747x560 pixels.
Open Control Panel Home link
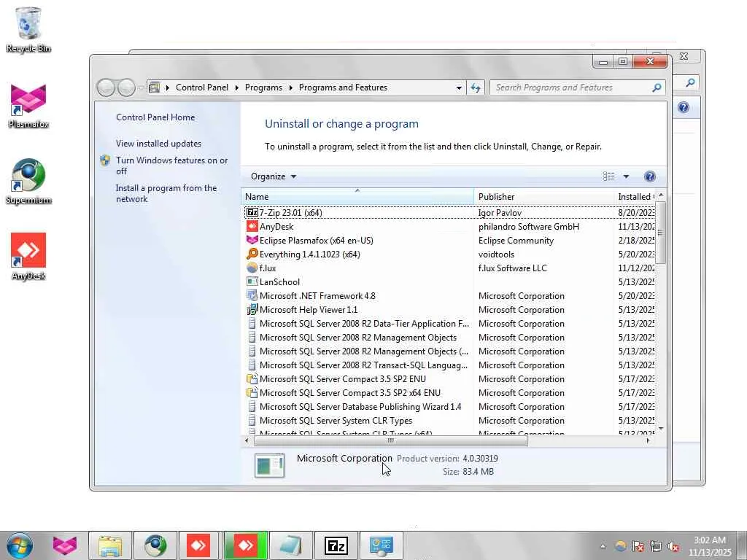[155, 117]
